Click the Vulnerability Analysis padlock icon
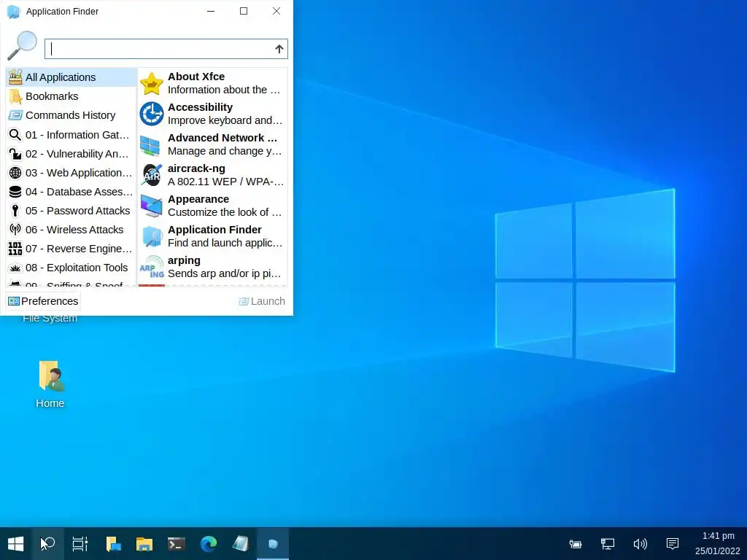 click(x=15, y=154)
